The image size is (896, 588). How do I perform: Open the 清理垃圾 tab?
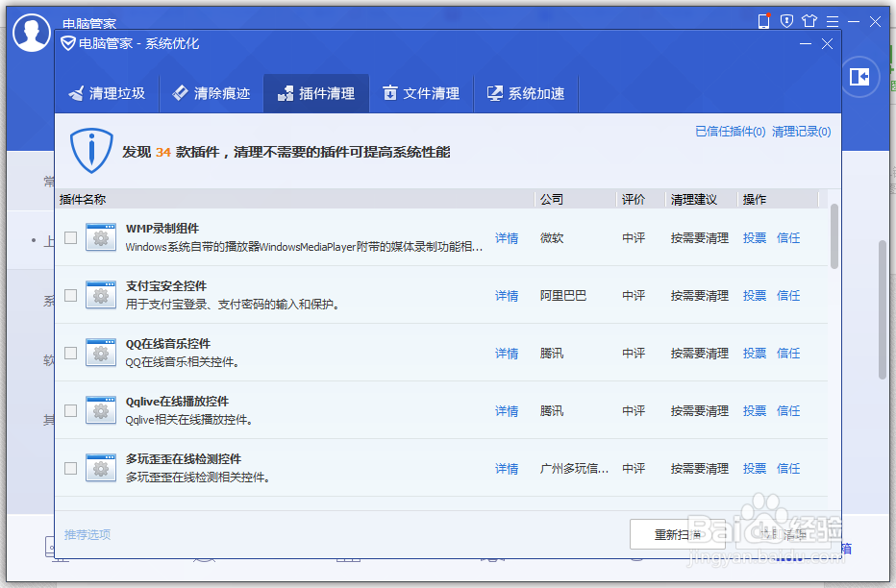[107, 93]
